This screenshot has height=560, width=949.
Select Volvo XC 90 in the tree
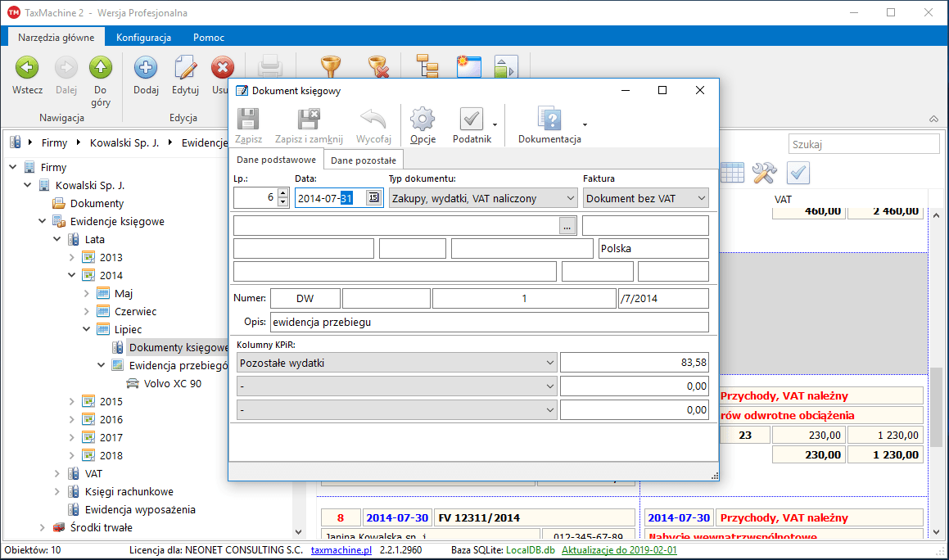(x=172, y=383)
